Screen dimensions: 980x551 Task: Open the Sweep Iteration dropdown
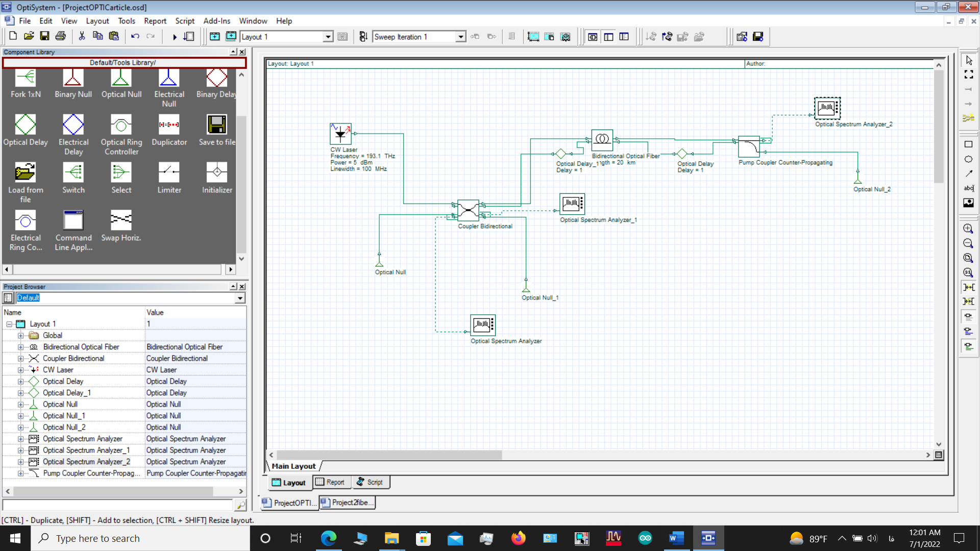[x=460, y=36]
